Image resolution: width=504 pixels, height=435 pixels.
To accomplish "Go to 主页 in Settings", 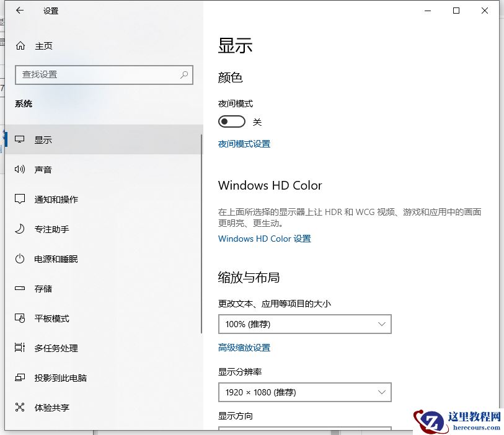I will point(43,46).
